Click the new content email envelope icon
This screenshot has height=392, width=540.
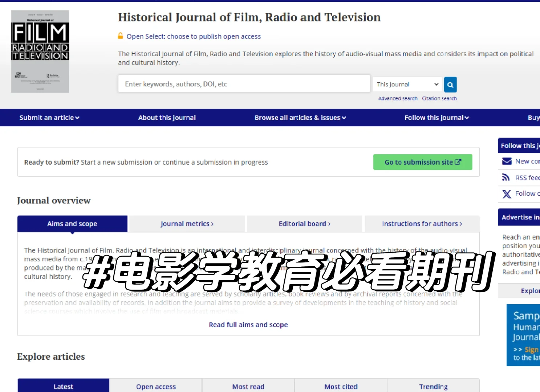coord(507,161)
